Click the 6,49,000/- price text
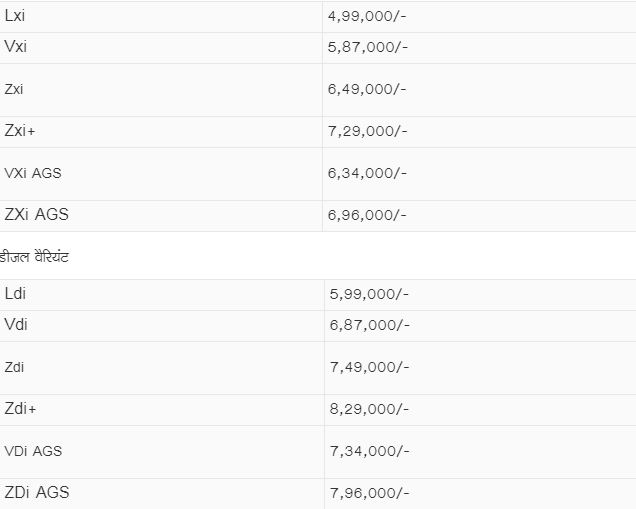Viewport: 636px width, 509px height. (367, 89)
